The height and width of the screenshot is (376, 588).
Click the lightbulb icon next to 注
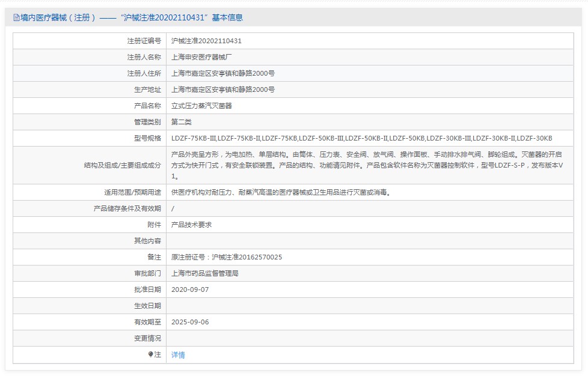coord(150,354)
